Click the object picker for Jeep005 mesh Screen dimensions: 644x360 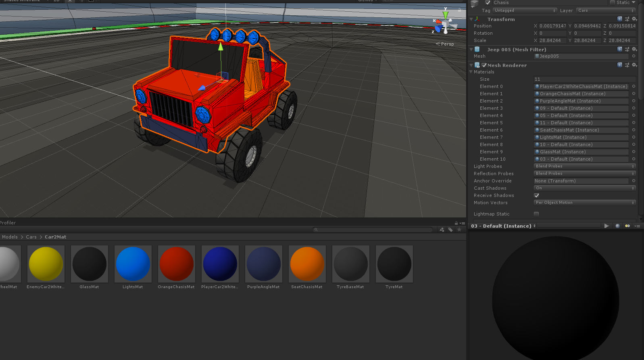tap(634, 56)
